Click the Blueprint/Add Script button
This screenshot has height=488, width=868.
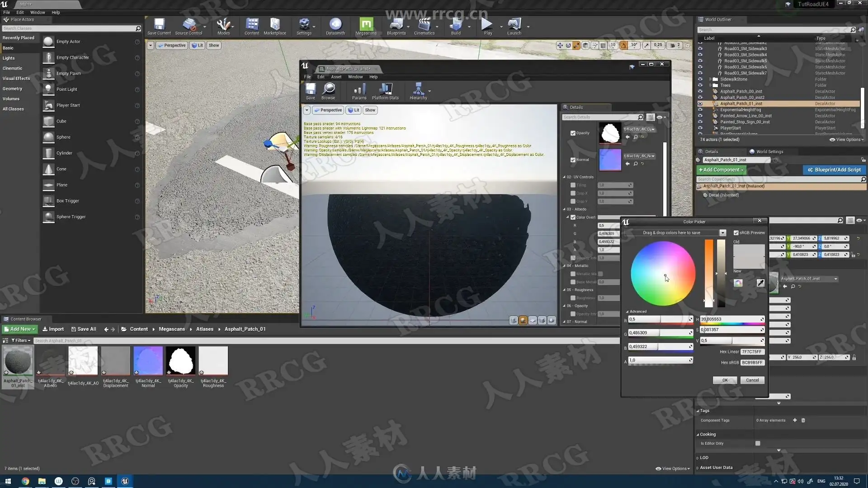point(834,170)
